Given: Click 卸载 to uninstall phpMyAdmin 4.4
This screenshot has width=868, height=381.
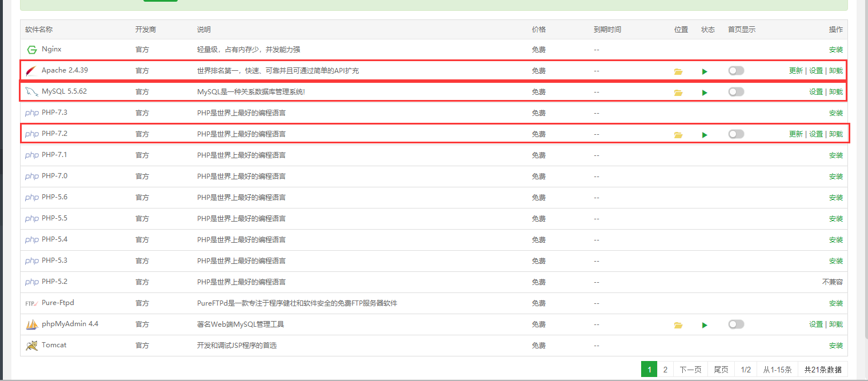Looking at the screenshot, I should tap(836, 324).
